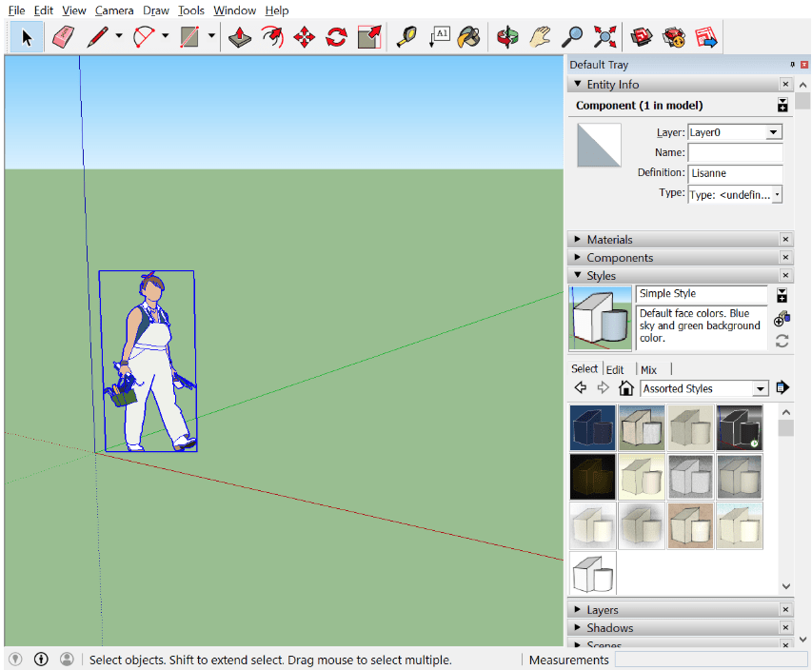
Task: Activate the Push/Pull tool
Action: coord(240,37)
